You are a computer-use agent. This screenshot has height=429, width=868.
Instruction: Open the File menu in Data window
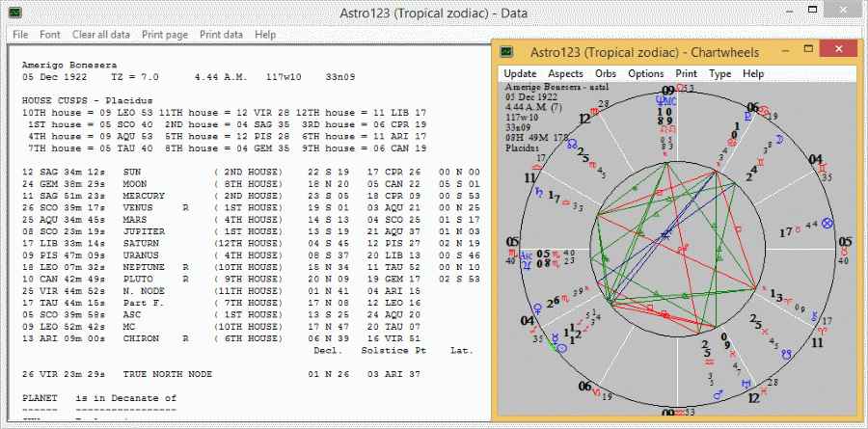[x=20, y=35]
